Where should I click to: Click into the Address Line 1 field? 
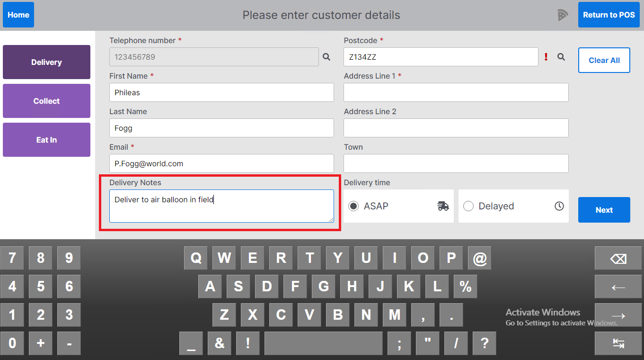click(x=456, y=92)
